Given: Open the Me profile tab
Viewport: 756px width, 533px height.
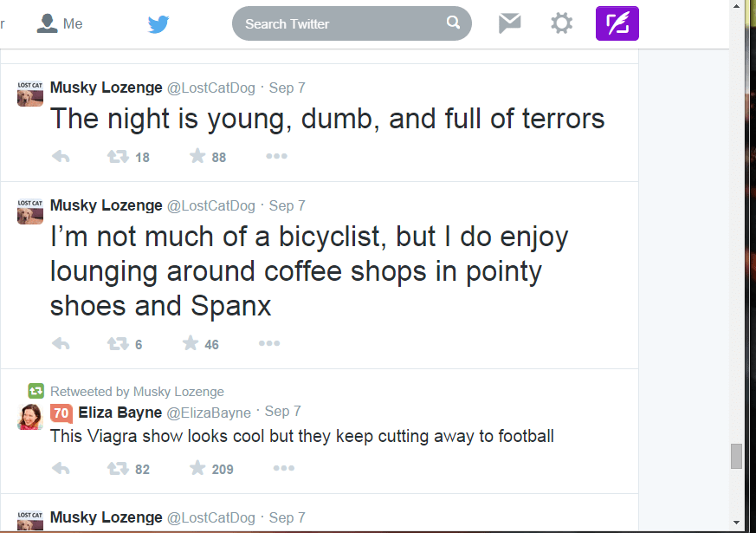Looking at the screenshot, I should click(60, 24).
